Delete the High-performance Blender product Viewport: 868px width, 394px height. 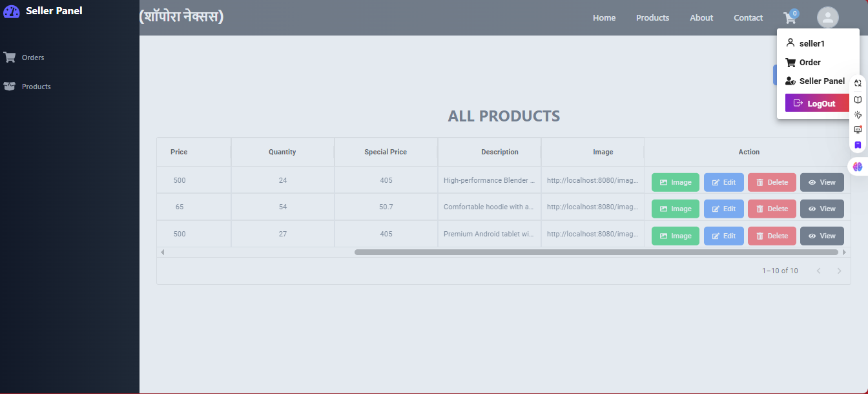(x=772, y=182)
